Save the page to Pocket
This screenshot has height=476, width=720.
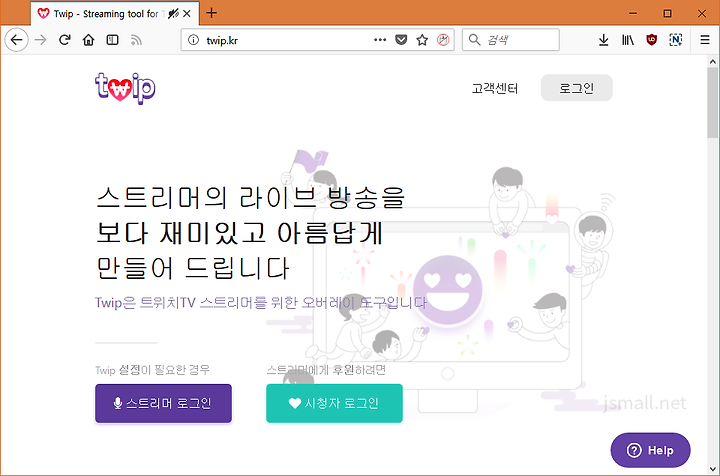(401, 40)
